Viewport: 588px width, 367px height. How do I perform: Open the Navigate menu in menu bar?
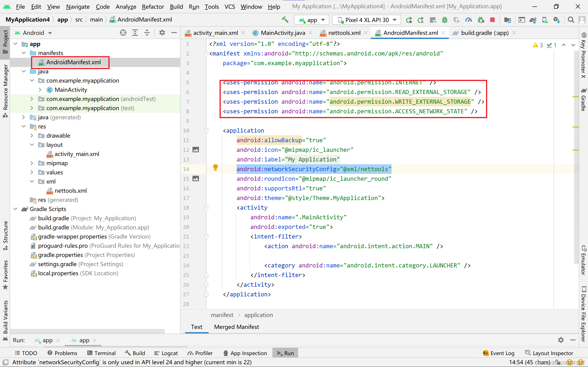click(x=77, y=6)
